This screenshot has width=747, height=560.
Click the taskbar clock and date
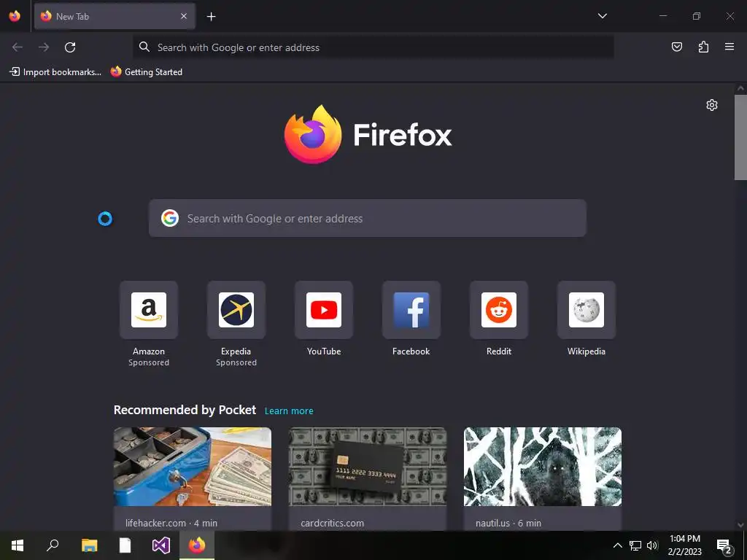[684, 545]
